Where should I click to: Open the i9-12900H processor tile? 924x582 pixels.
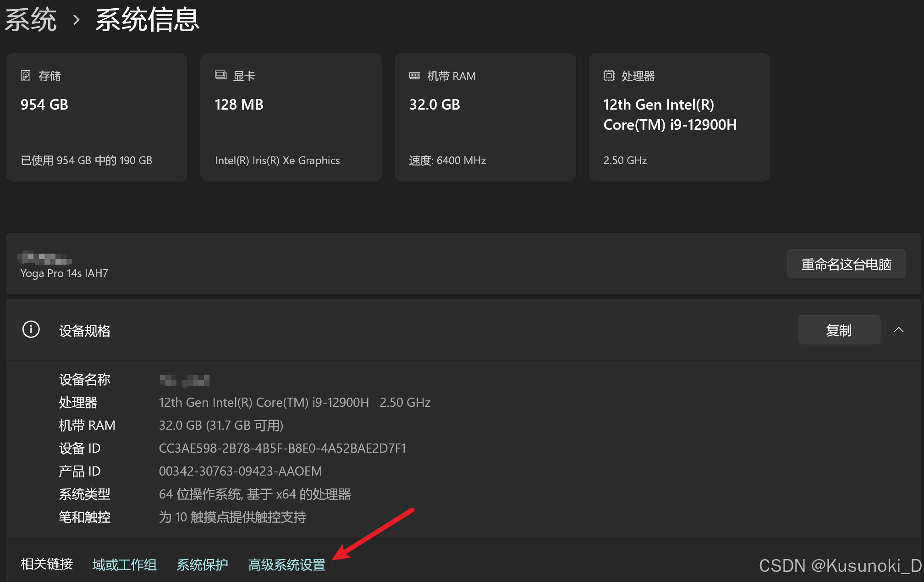pyautogui.click(x=679, y=118)
